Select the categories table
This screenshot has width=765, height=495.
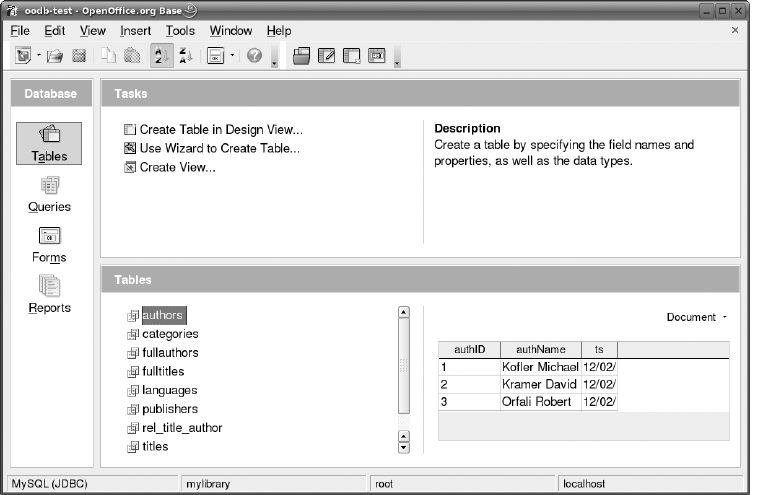click(x=170, y=334)
